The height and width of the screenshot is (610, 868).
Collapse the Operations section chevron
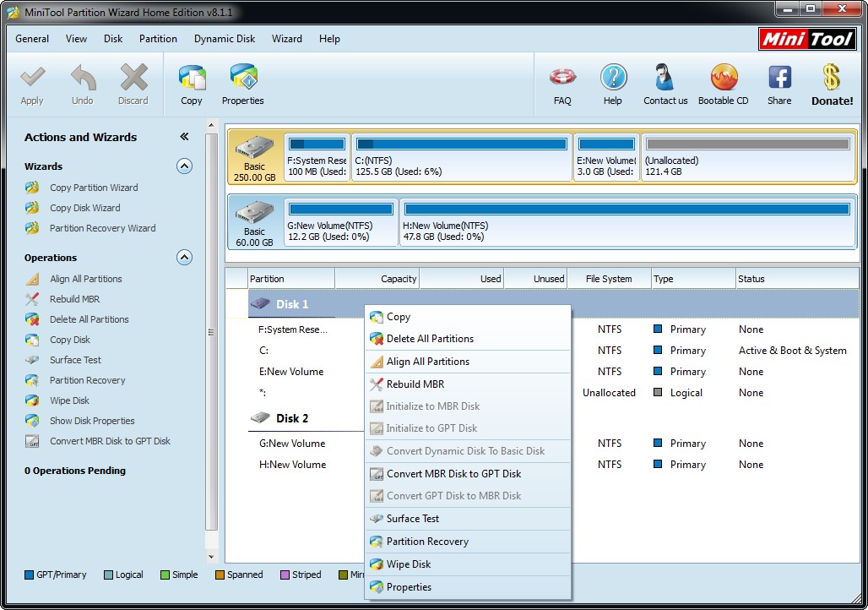point(184,258)
